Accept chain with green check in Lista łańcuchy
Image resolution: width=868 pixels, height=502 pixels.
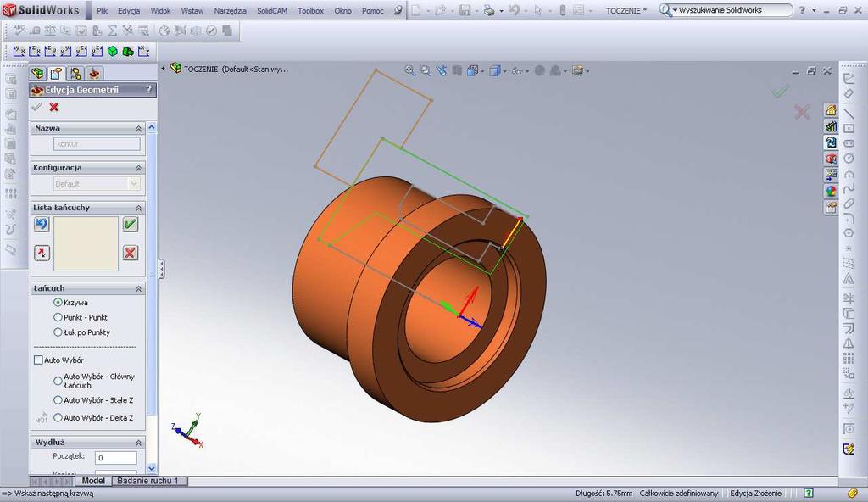coord(130,225)
